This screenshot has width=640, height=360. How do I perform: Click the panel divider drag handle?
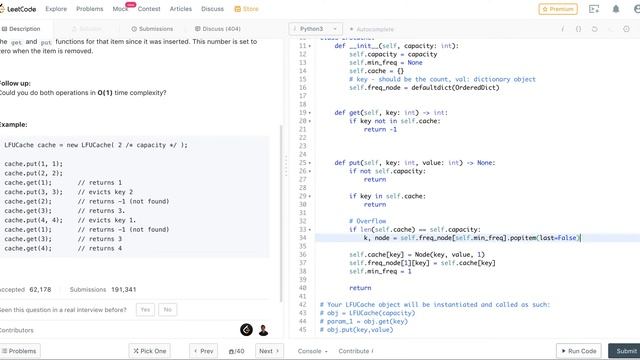[x=286, y=166]
